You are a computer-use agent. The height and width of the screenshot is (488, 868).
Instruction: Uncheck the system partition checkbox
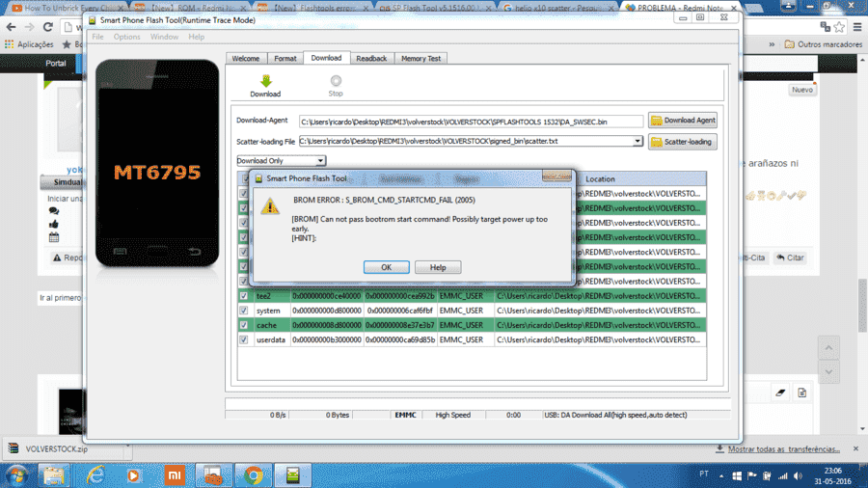[x=244, y=311]
